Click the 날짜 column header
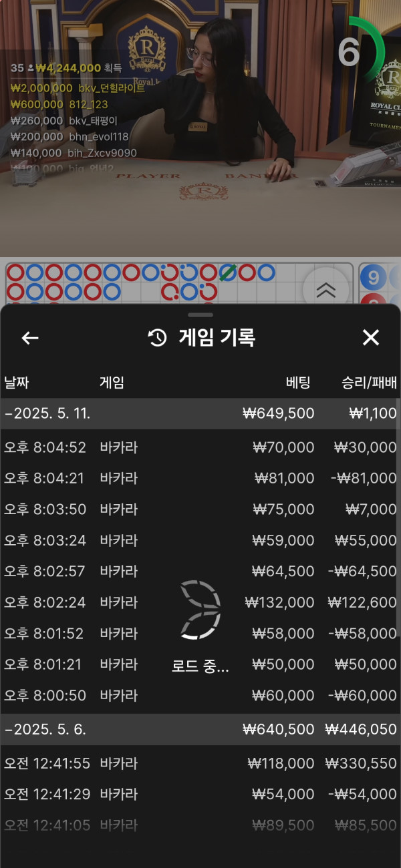This screenshot has height=868, width=401. (x=17, y=383)
